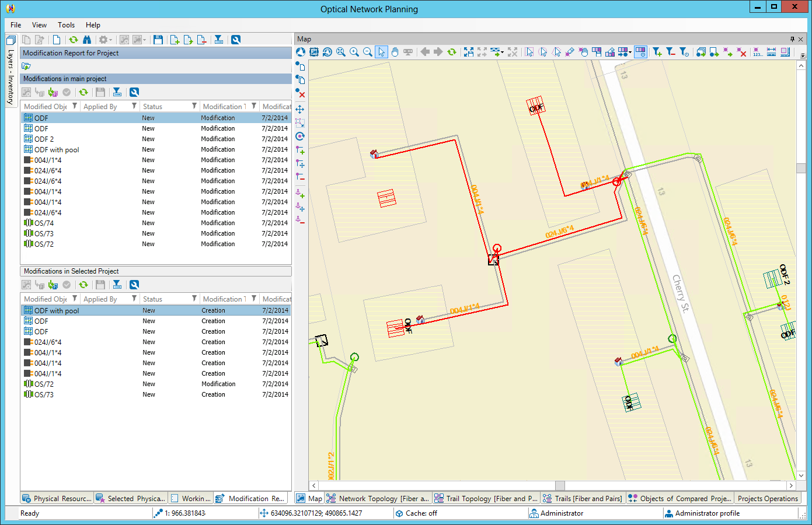Select OS/74 row in main project modifications

tap(156, 223)
